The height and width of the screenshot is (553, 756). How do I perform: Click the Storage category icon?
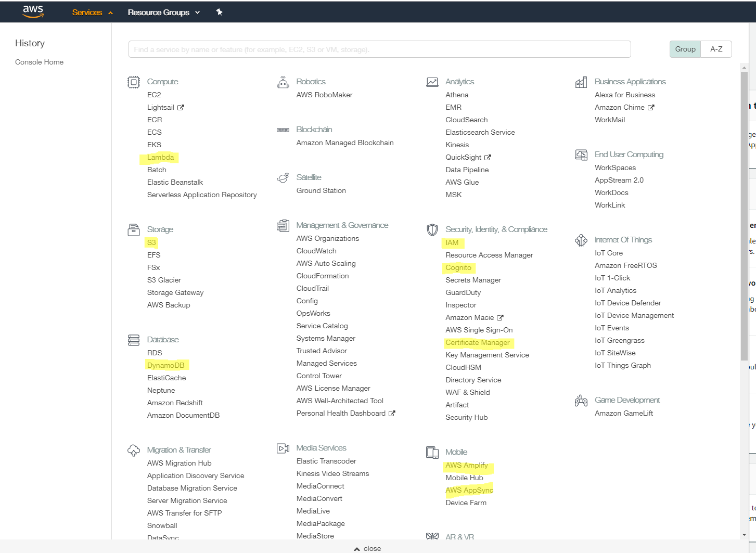(x=134, y=230)
